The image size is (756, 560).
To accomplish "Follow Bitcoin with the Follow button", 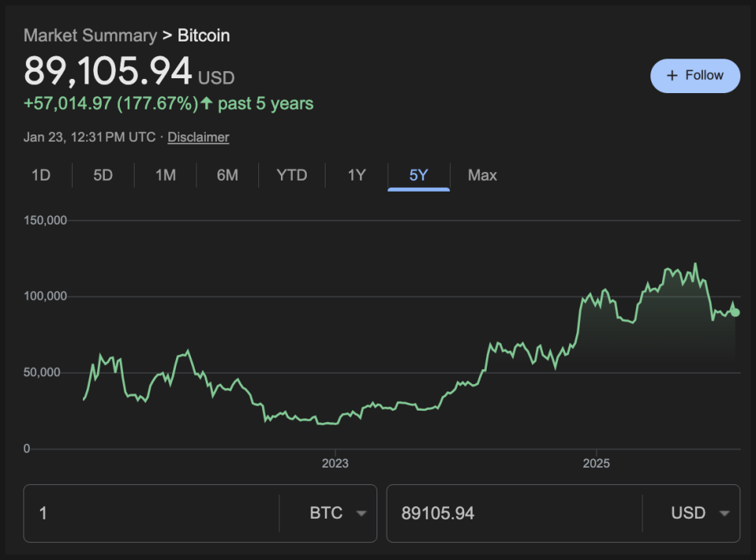I will (x=695, y=76).
